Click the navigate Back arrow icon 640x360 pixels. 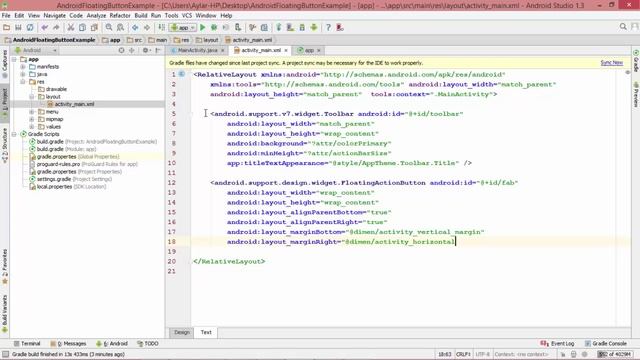click(135, 27)
